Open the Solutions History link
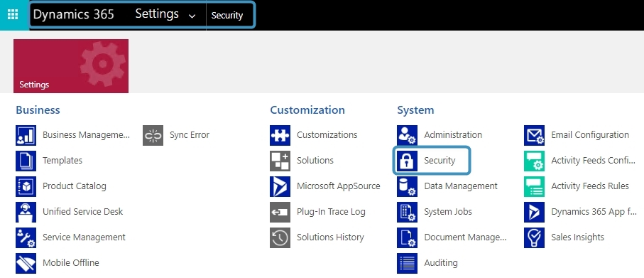This screenshot has height=278, width=644. click(330, 237)
